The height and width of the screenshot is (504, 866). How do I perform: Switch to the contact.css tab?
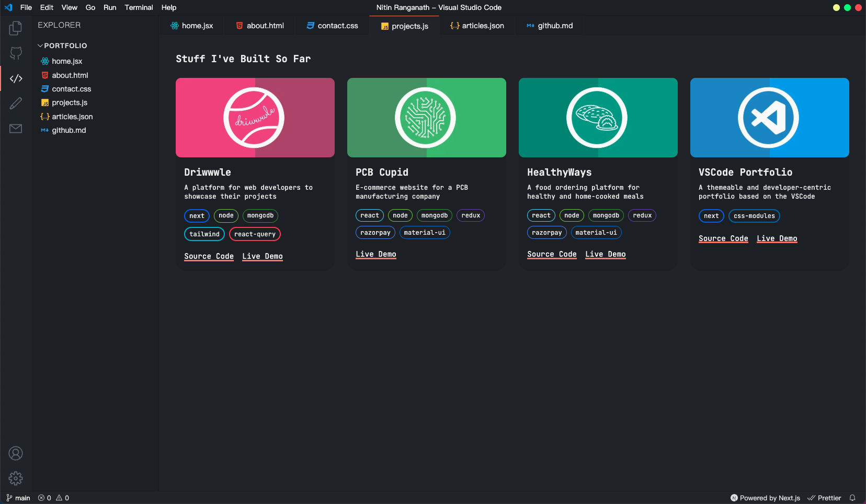[x=332, y=26]
